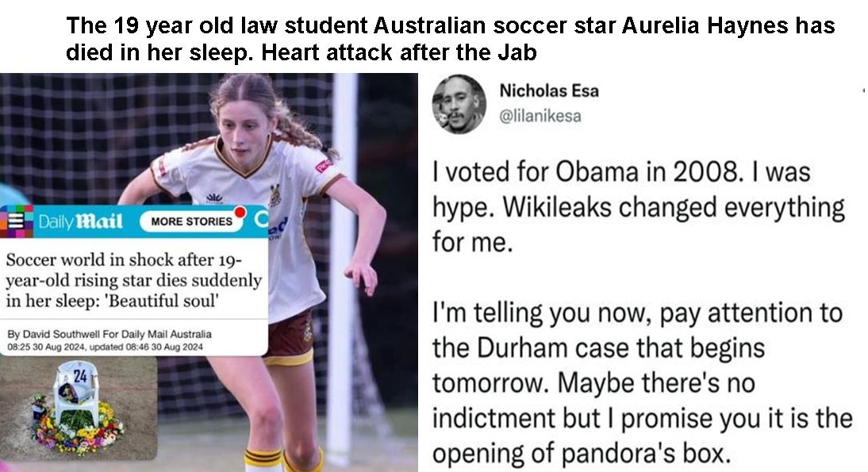
Task: Open the 'Soccer world in shock' headline
Action: click(x=133, y=280)
